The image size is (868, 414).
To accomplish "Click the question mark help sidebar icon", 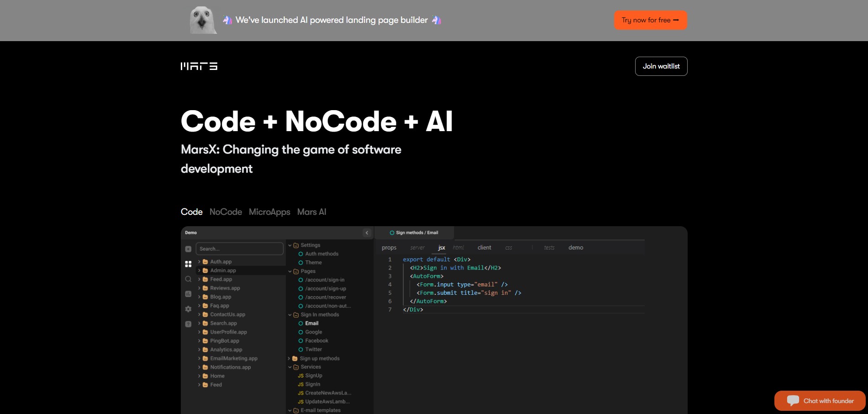I will click(188, 324).
